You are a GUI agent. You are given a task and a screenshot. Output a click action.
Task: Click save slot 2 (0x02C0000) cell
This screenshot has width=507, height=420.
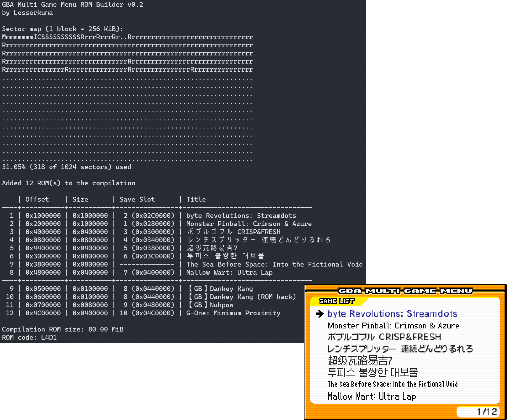click(149, 216)
